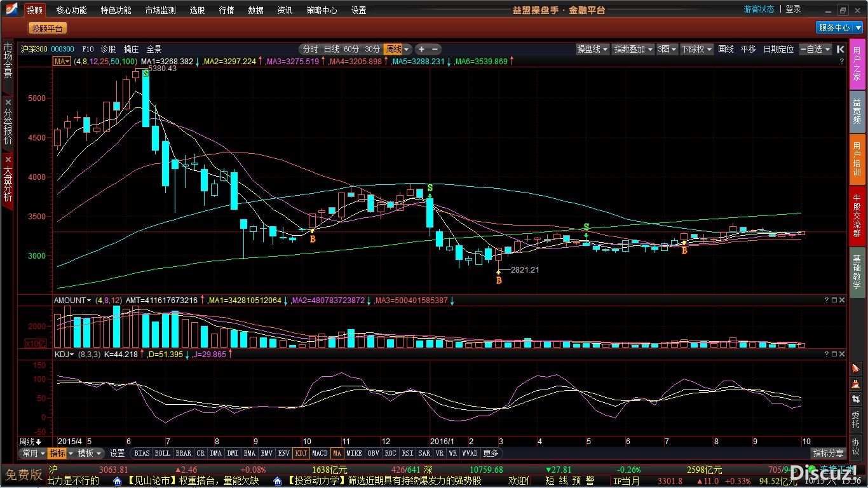Image resolution: width=868 pixels, height=488 pixels.
Task: Close the KDJ panel with x icon
Action: coord(842,354)
